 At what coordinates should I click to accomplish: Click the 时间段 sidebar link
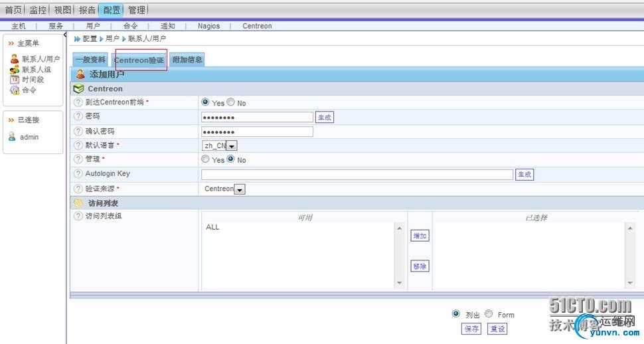tap(33, 80)
